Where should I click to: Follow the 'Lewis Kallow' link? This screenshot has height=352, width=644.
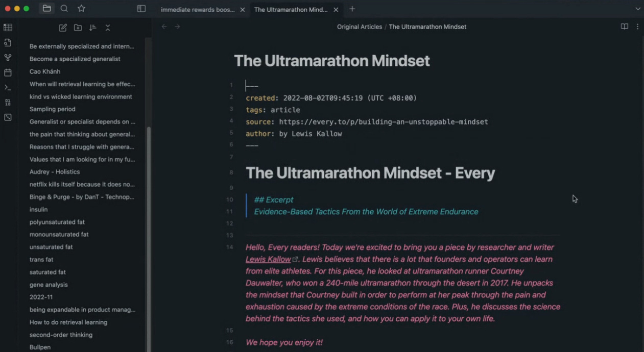pos(268,259)
